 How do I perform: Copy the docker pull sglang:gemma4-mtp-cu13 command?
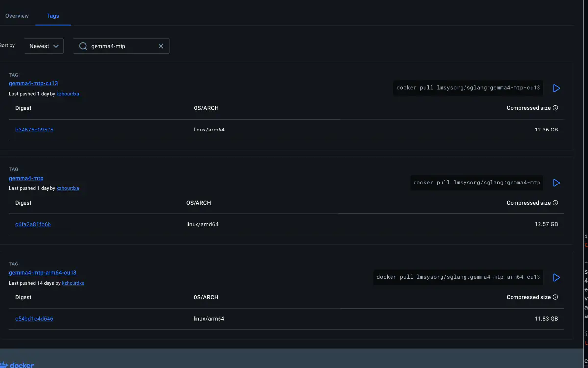point(468,88)
